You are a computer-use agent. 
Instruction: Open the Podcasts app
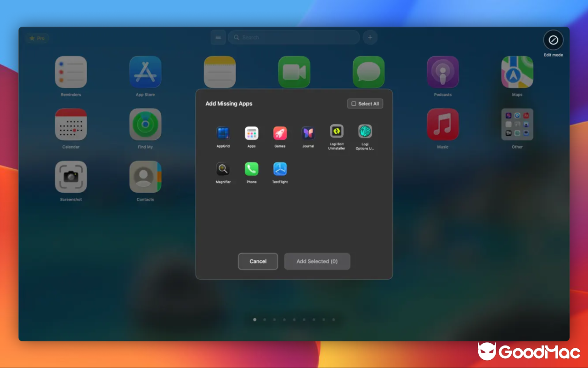[442, 72]
